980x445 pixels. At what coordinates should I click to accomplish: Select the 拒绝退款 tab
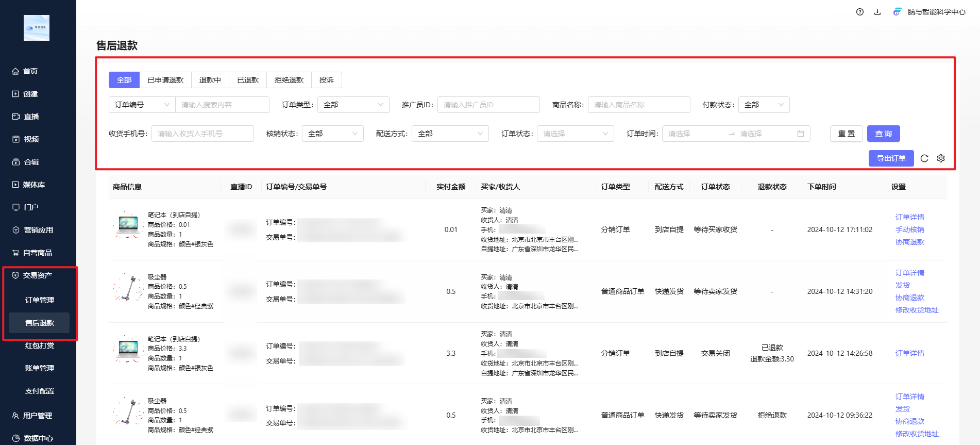[x=289, y=80]
